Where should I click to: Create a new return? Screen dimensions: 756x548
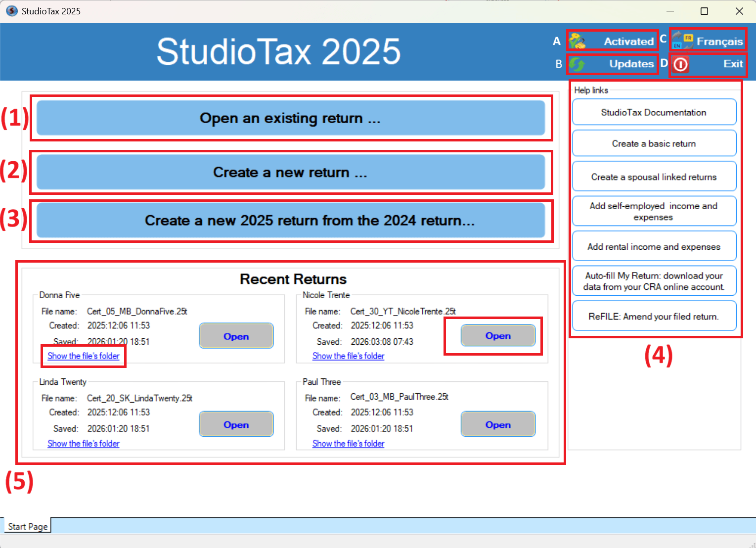pyautogui.click(x=290, y=172)
